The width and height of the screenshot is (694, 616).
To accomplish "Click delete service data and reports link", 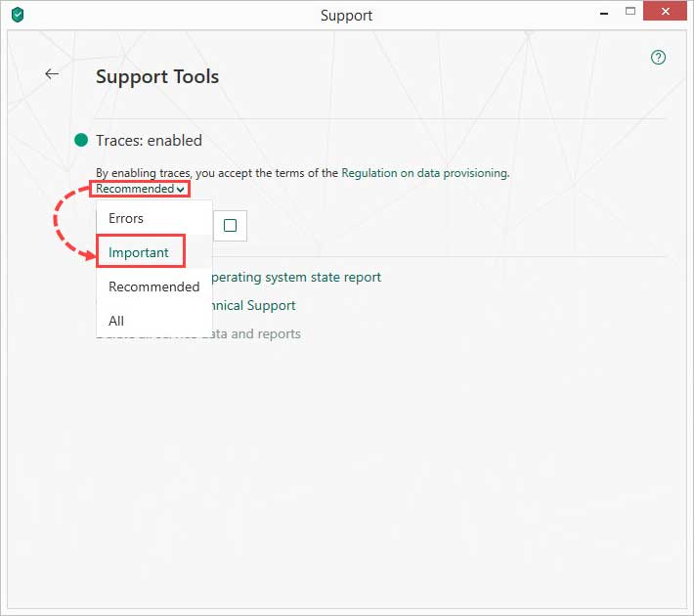I will point(257,333).
